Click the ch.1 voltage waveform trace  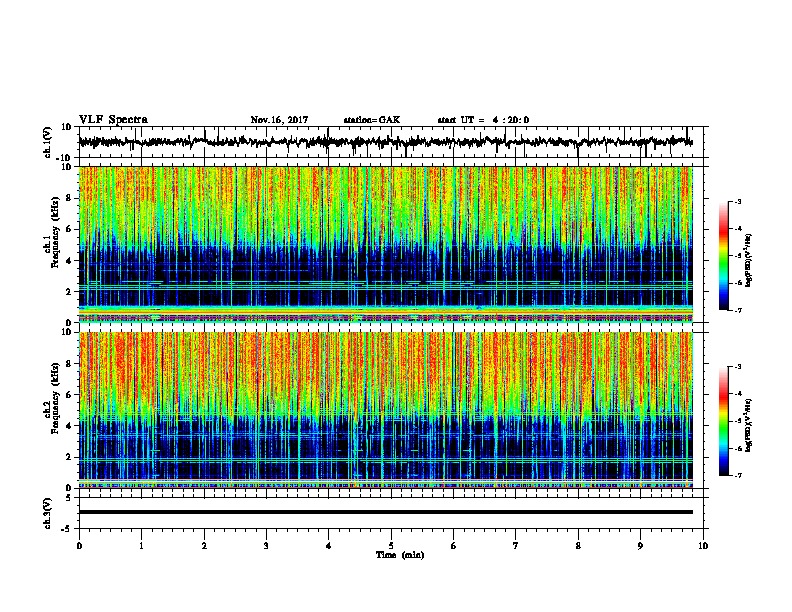click(385, 142)
